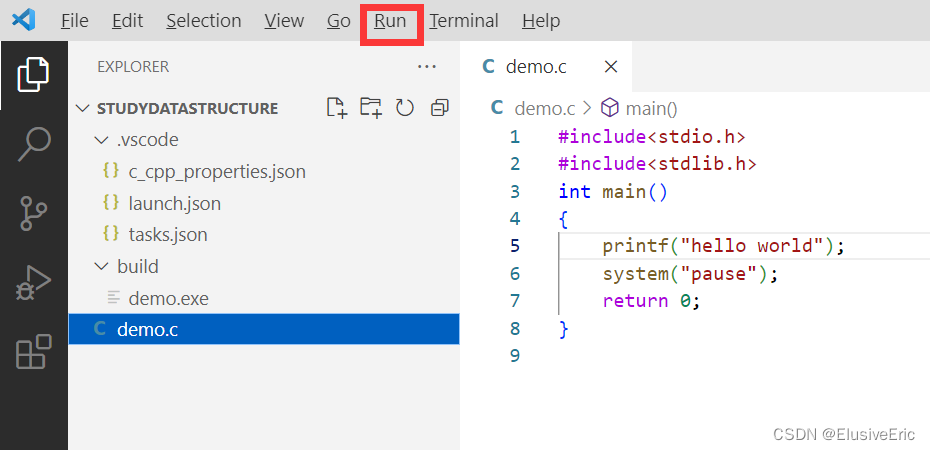Image resolution: width=930 pixels, height=450 pixels.
Task: Switch to the demo.c editor tab
Action: click(546, 66)
